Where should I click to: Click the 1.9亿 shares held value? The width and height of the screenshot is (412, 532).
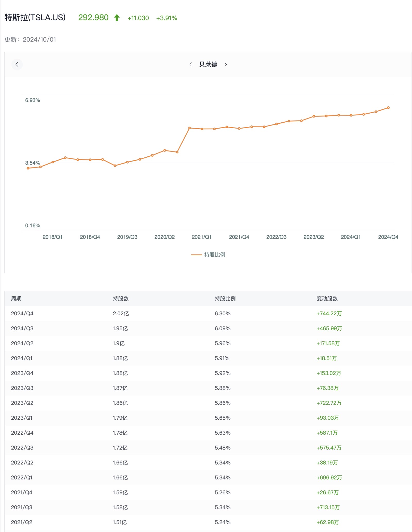[119, 343]
